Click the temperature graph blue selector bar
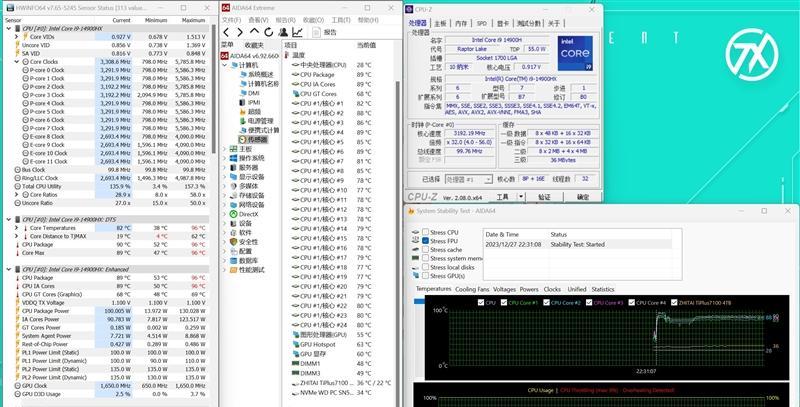The height and width of the screenshot is (407, 800). click(x=419, y=301)
